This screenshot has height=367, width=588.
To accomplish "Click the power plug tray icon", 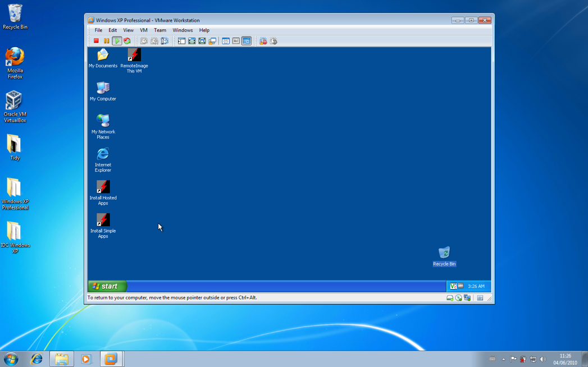I will coord(523,359).
